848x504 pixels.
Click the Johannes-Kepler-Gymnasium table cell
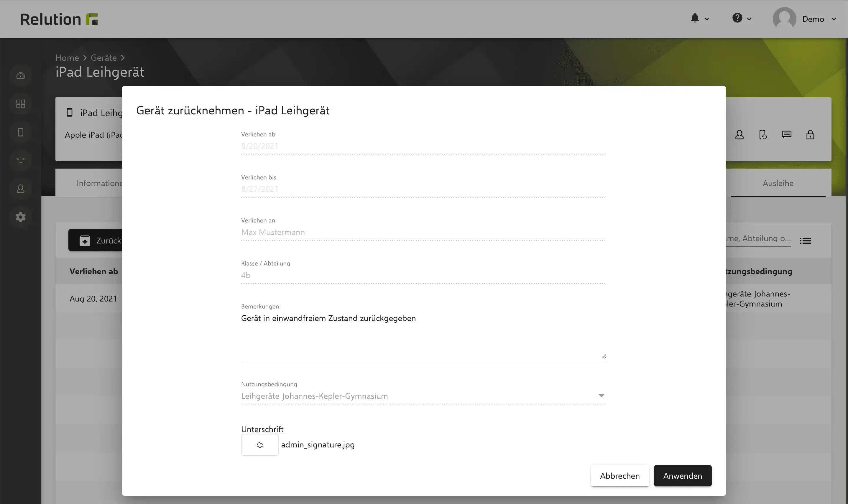pos(758,299)
